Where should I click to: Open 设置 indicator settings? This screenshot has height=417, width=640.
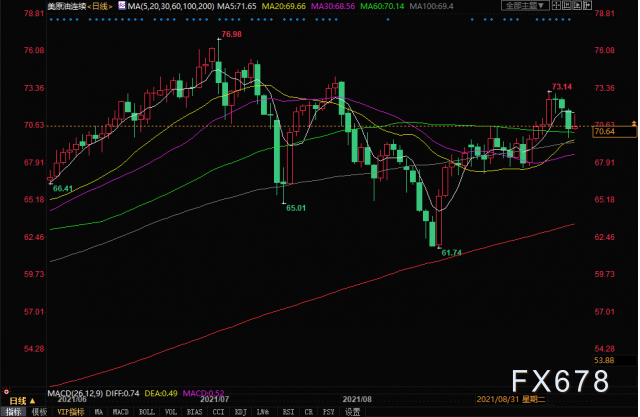pyautogui.click(x=352, y=412)
